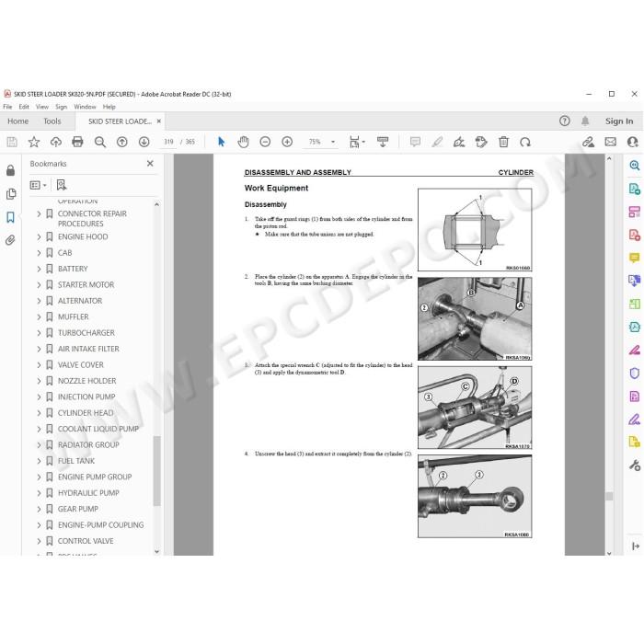Screen dimensions: 644x644
Task: Collapse the right tools pane
Action: pyautogui.click(x=636, y=546)
